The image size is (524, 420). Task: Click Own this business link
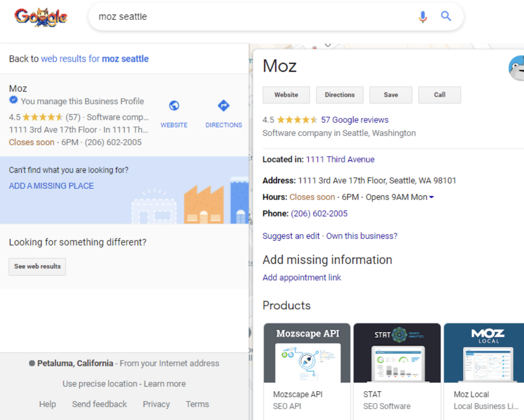click(x=362, y=236)
